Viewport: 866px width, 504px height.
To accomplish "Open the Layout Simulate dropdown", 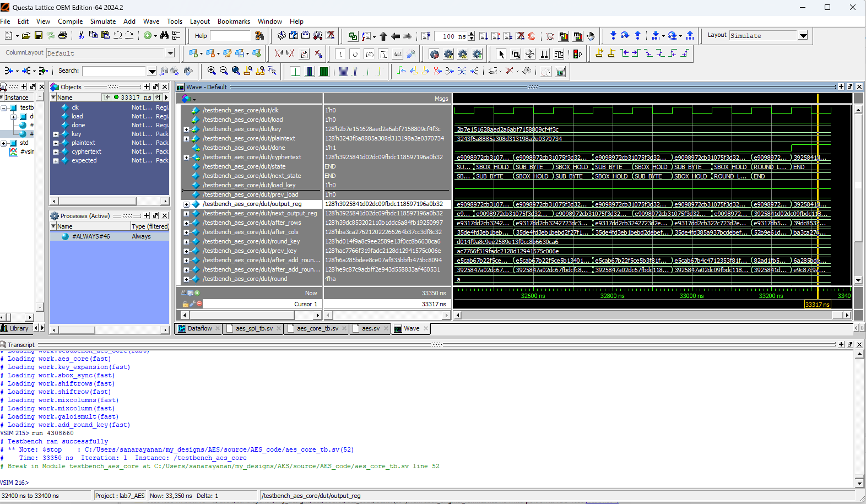I will (x=803, y=36).
